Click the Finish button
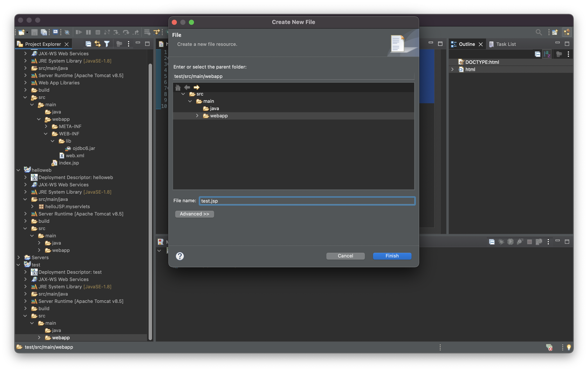Viewport: 588px width, 371px height. coord(392,256)
